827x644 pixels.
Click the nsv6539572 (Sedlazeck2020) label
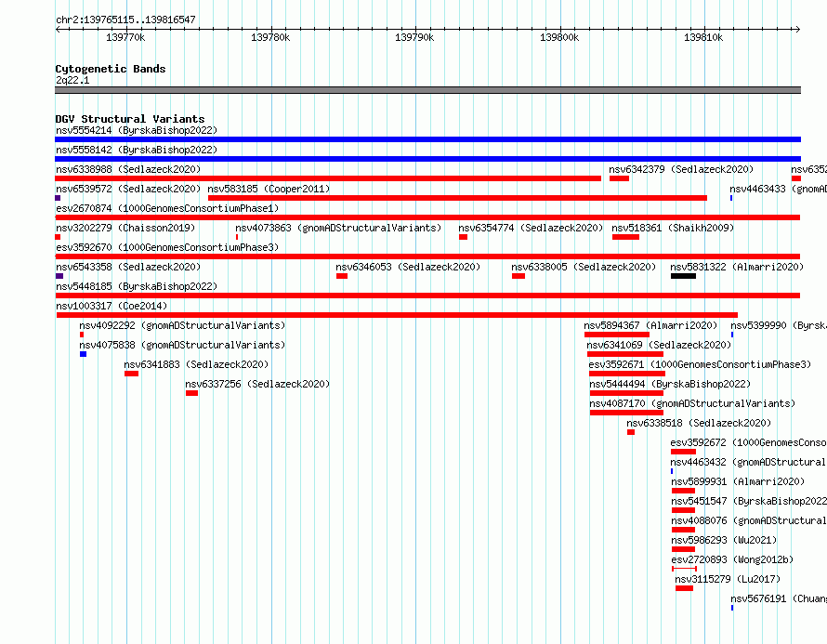pyautogui.click(x=128, y=189)
